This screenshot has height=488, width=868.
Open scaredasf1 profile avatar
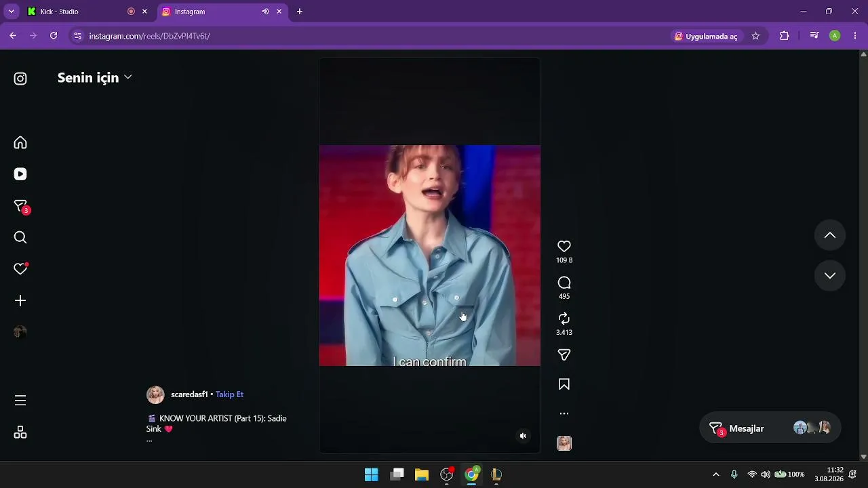tap(155, 394)
